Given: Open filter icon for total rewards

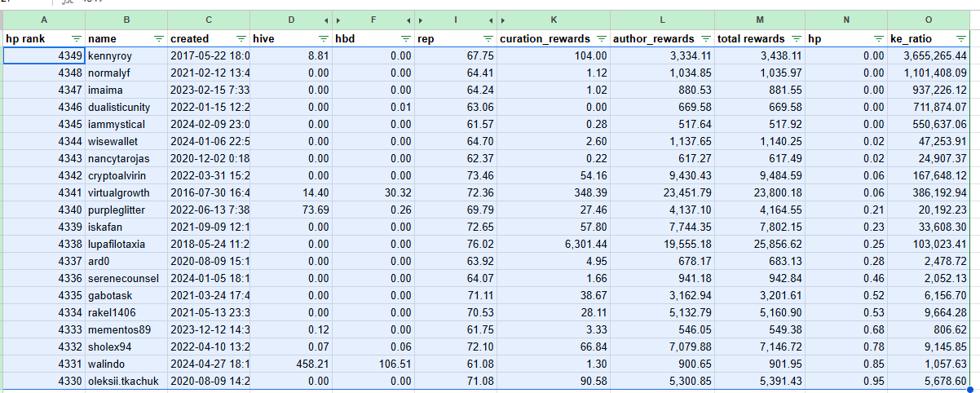Looking at the screenshot, I should pos(796,38).
